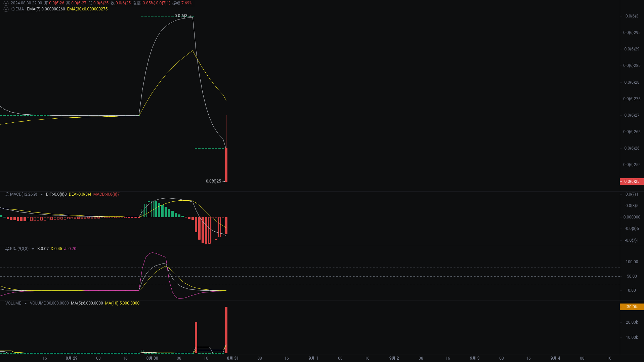The width and height of the screenshot is (644, 362).
Task: Collapse the OHLC data row circled chevron
Action: click(x=6, y=3)
